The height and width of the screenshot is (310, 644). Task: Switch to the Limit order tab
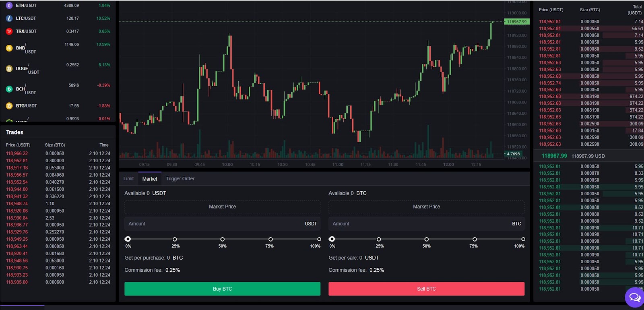click(128, 179)
